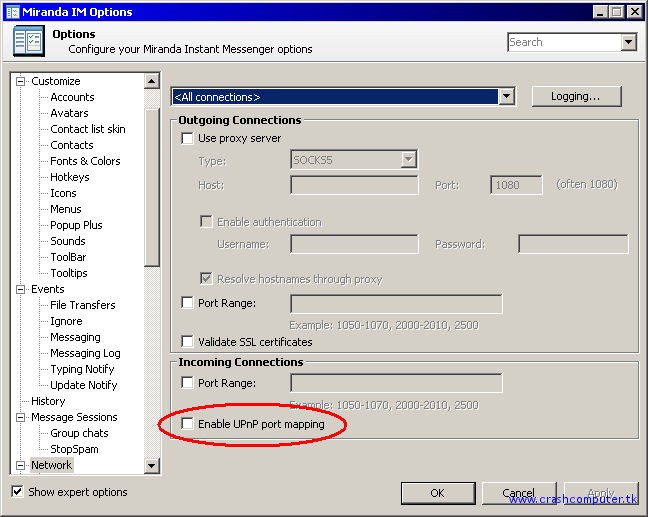
Task: Open Sounds options
Action: point(68,241)
